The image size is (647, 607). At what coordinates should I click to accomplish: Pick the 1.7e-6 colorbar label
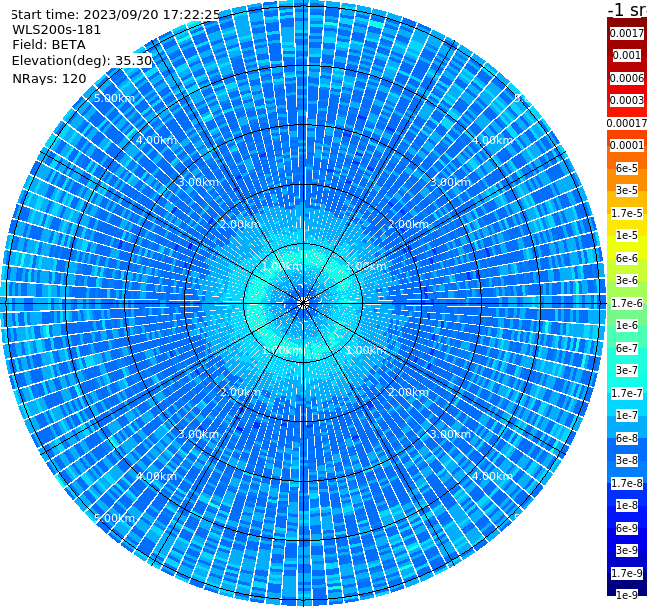tap(627, 303)
